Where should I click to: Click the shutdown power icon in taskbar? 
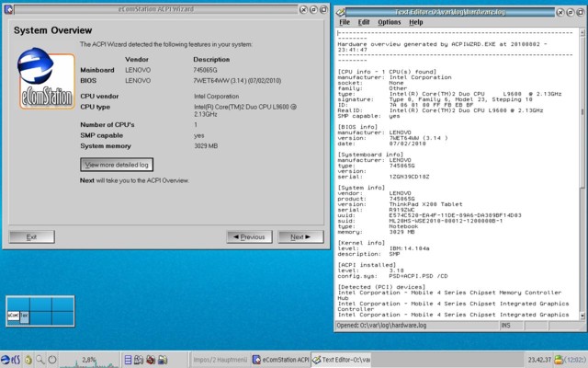pyautogui.click(x=52, y=360)
